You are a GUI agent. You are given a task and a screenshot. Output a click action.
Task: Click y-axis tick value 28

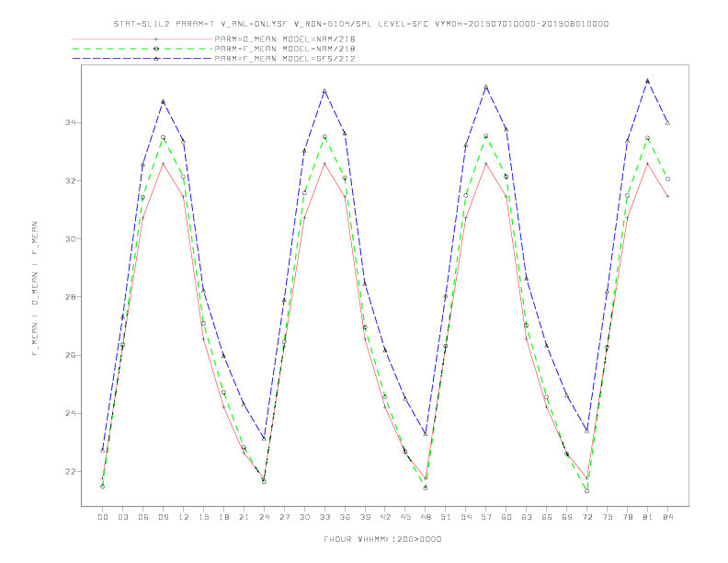click(x=71, y=297)
